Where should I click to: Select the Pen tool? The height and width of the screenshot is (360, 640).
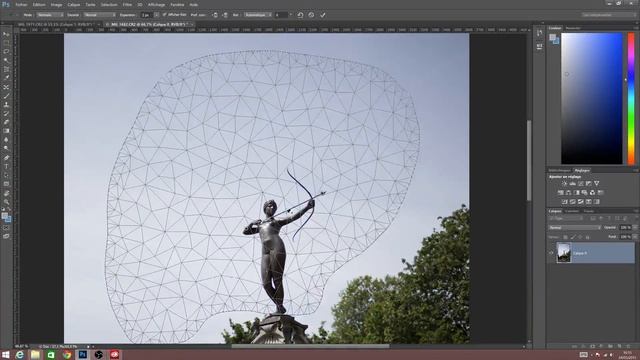[x=6, y=158]
